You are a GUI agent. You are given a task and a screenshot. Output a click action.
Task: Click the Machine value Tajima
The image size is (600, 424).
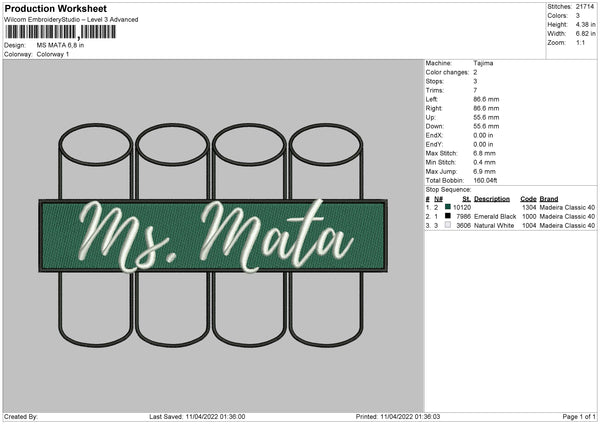point(483,63)
